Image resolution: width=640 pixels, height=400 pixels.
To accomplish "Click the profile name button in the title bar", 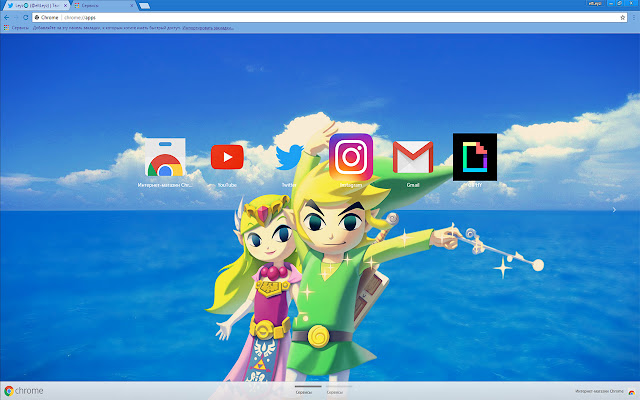I will click(x=595, y=3).
